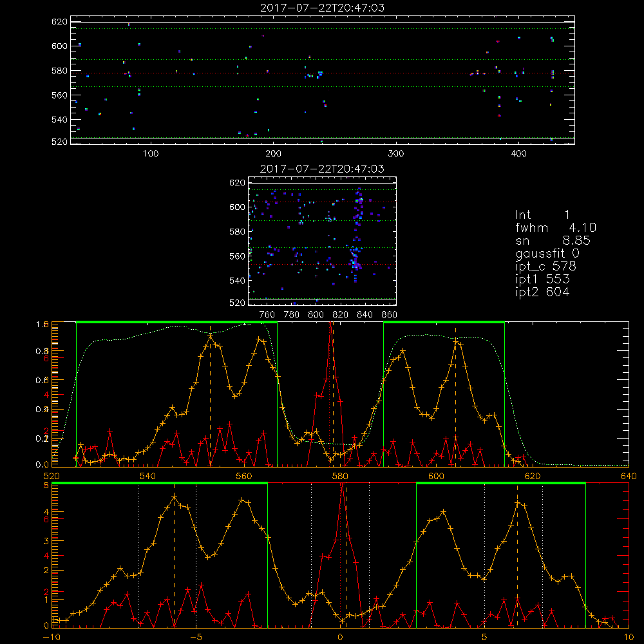Click y-axis label 620 on middle plot

238,183
